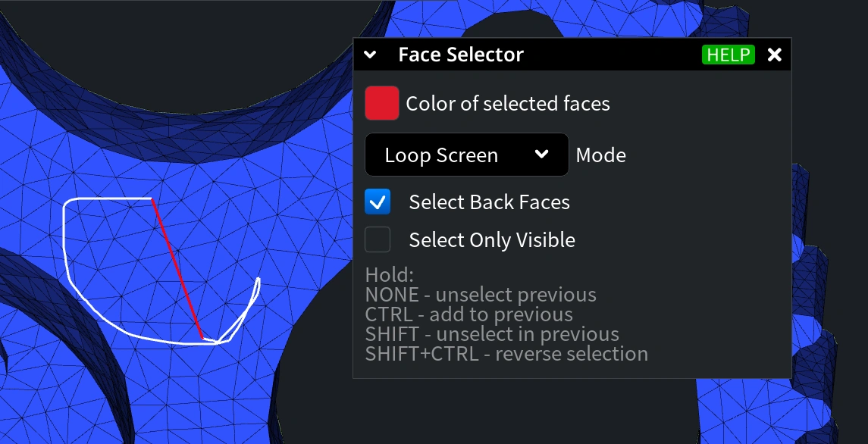
Task: Collapse the Face Selector panel chevron
Action: coord(370,55)
